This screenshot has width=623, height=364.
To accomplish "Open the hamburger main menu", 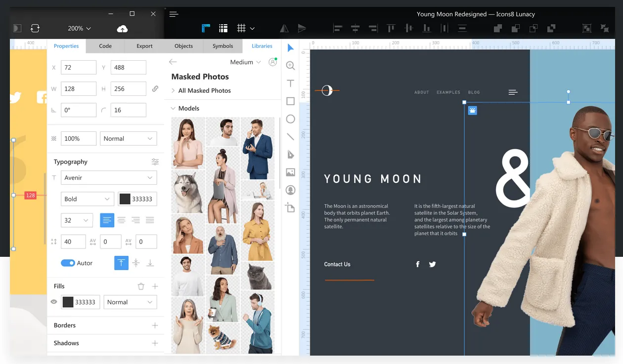I will coord(174,14).
